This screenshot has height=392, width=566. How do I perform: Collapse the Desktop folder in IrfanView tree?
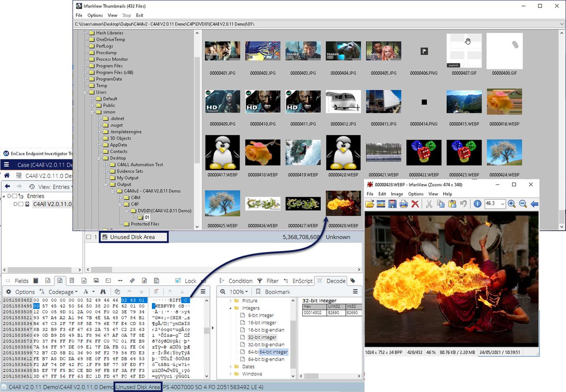99,158
